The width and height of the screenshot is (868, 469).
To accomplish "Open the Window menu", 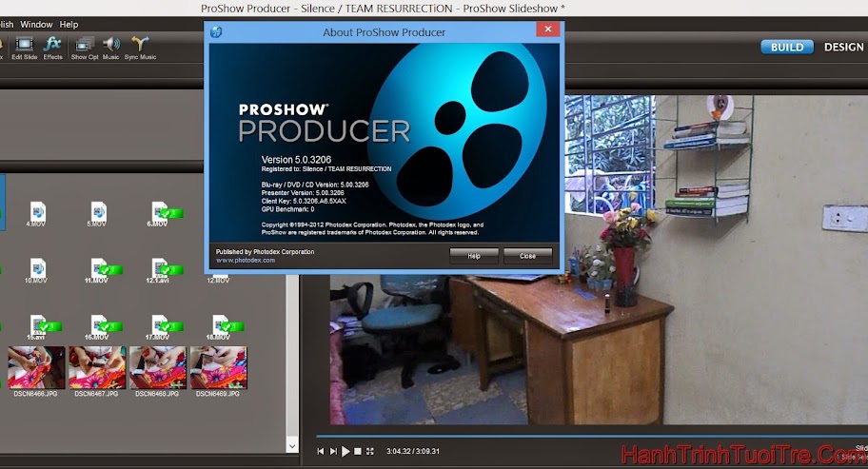I will [36, 25].
